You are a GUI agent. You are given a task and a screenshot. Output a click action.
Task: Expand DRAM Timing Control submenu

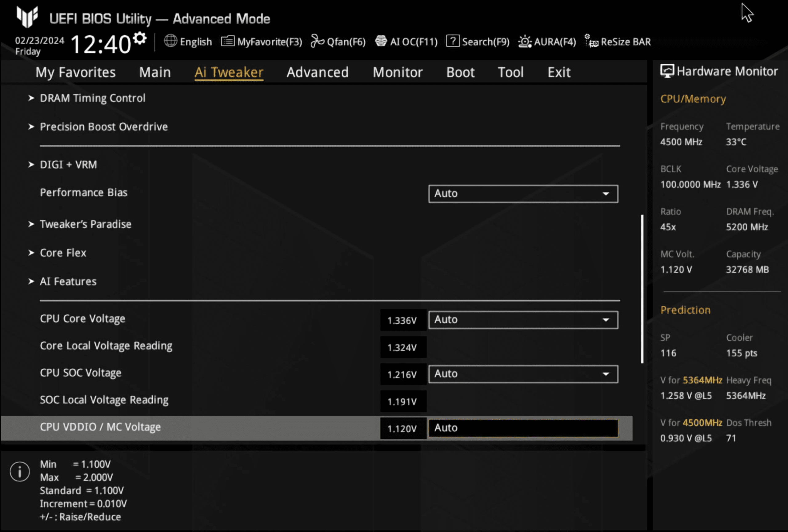pyautogui.click(x=93, y=98)
